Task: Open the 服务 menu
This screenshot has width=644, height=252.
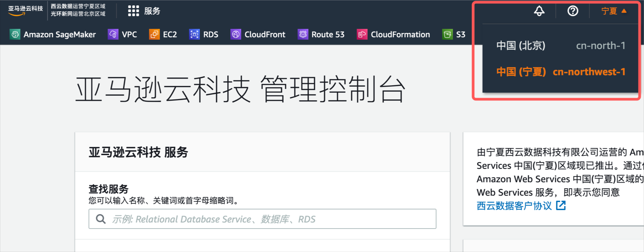Action: tap(152, 11)
